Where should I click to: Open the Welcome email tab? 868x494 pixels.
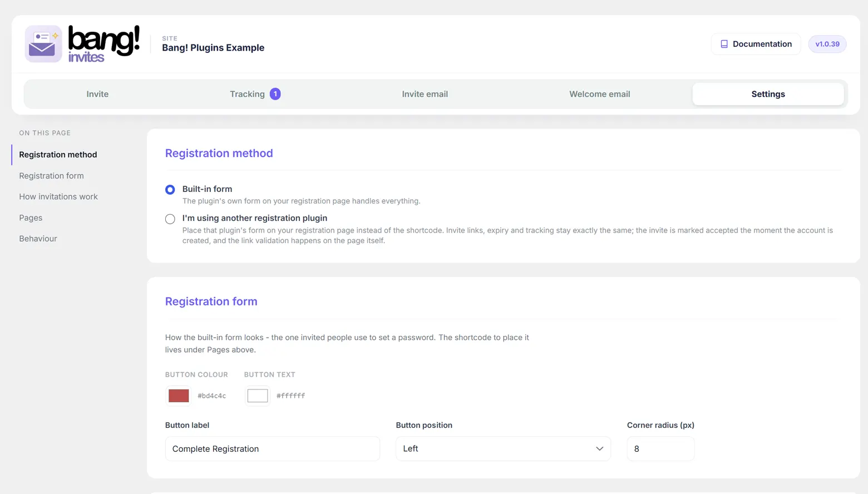click(x=599, y=94)
